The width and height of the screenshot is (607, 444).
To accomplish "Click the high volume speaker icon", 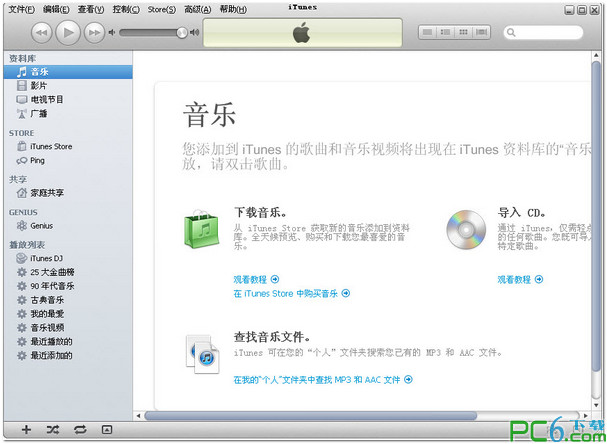I will 194,33.
